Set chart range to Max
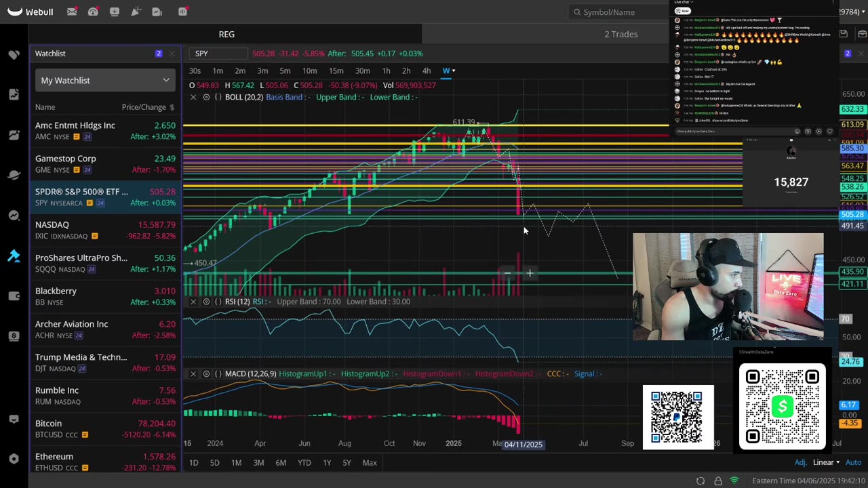Screen dimensions: 868x488 click(370, 462)
